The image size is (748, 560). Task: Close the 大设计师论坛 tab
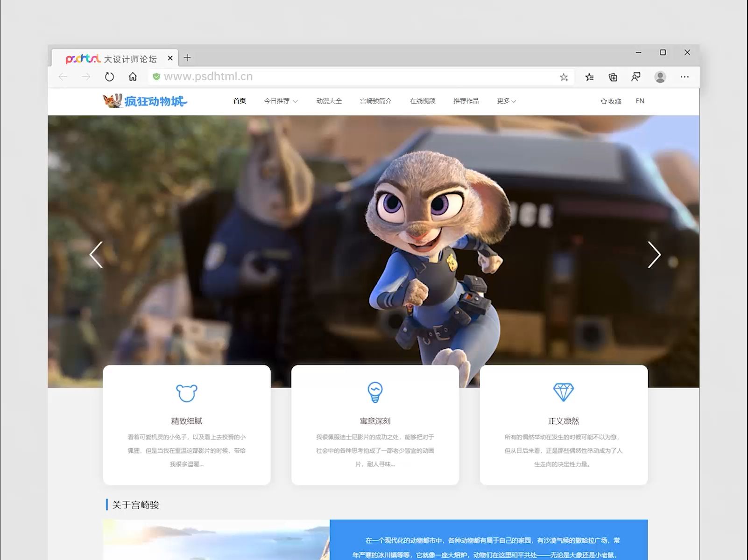click(x=170, y=58)
